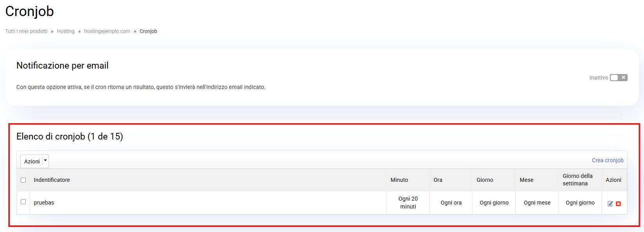This screenshot has height=232, width=644.
Task: Open the Hosting breadcrumb link
Action: pos(66,31)
